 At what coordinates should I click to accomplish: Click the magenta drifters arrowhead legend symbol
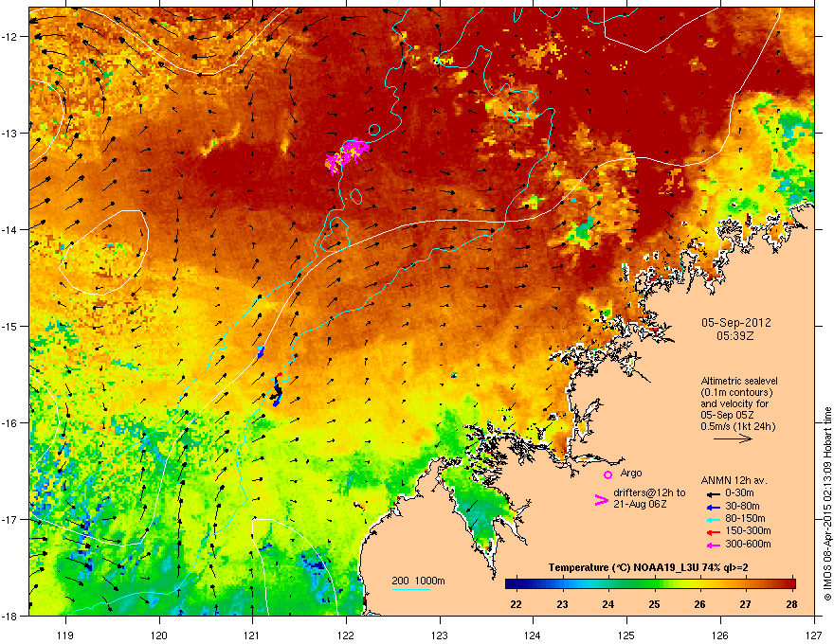point(601,499)
